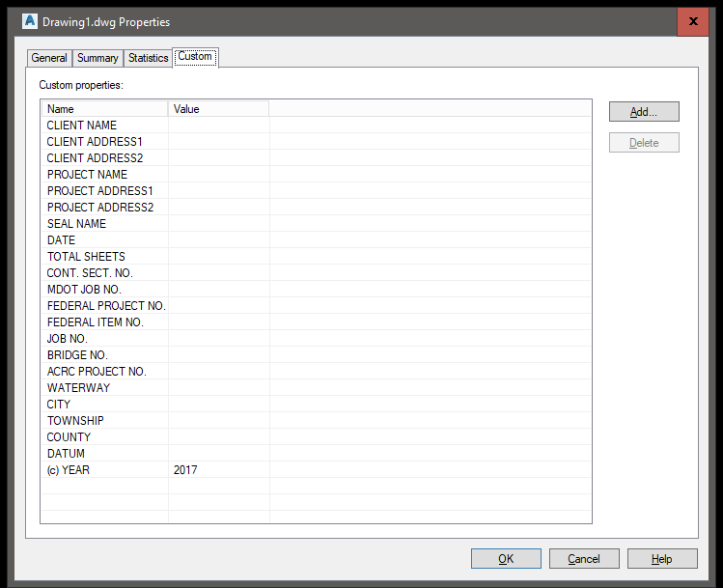Select the TOWNSHIP property row
This screenshot has height=588, width=723.
[316, 421]
